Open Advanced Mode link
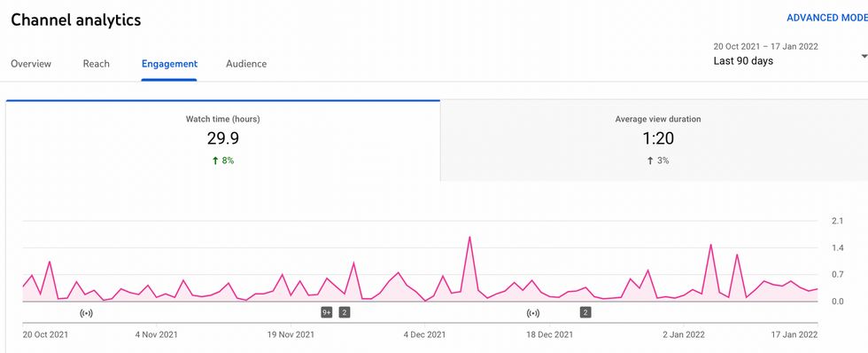Image resolution: width=868 pixels, height=353 pixels. (x=827, y=18)
